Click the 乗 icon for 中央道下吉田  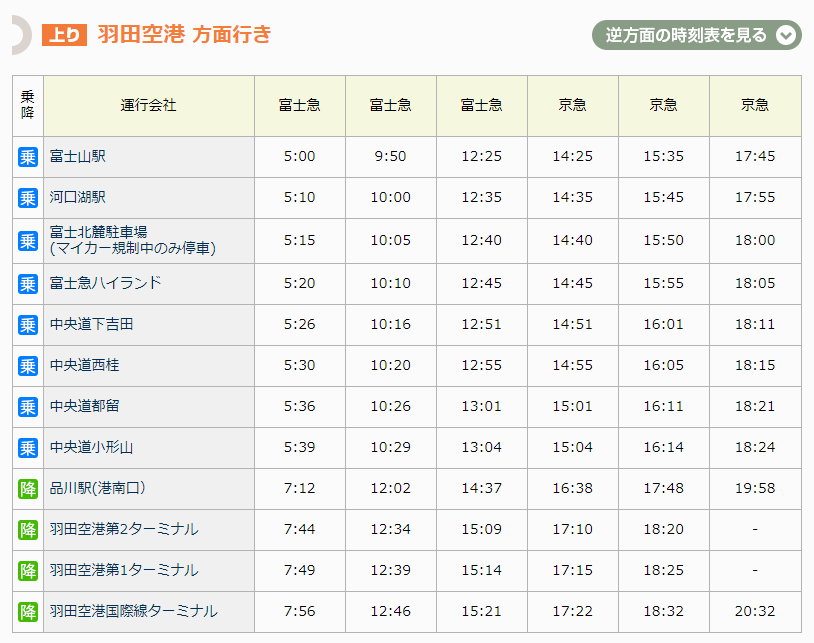click(28, 325)
